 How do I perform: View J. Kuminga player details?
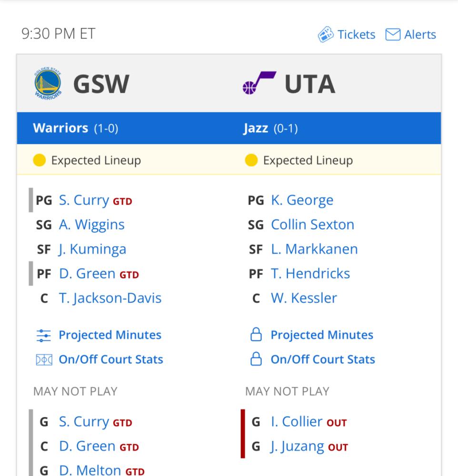(92, 249)
